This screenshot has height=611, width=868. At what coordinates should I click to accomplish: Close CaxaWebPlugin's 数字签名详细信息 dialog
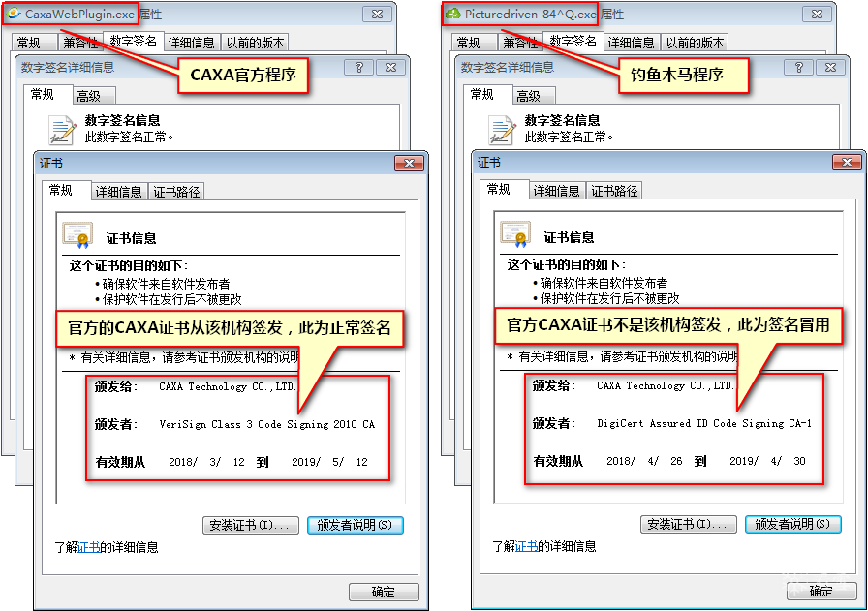tap(390, 68)
